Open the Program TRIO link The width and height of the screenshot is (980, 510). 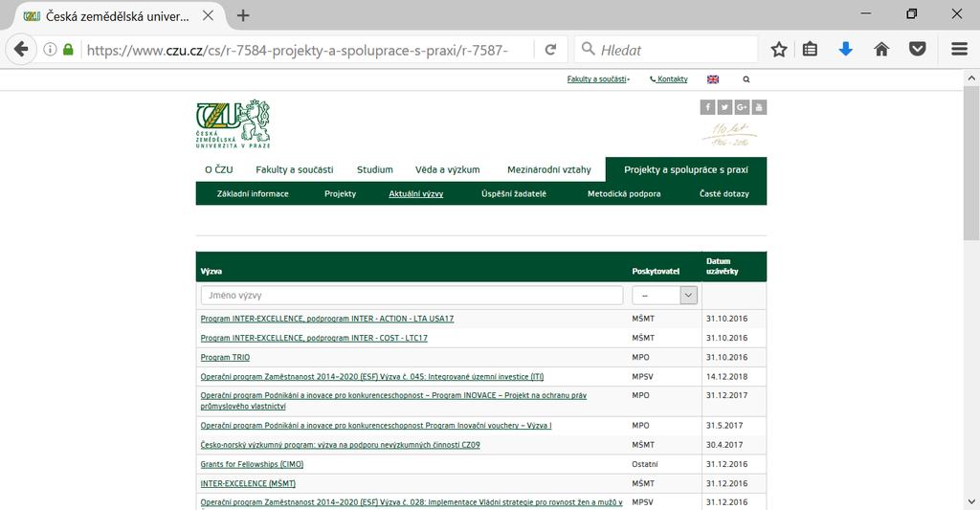tap(225, 358)
